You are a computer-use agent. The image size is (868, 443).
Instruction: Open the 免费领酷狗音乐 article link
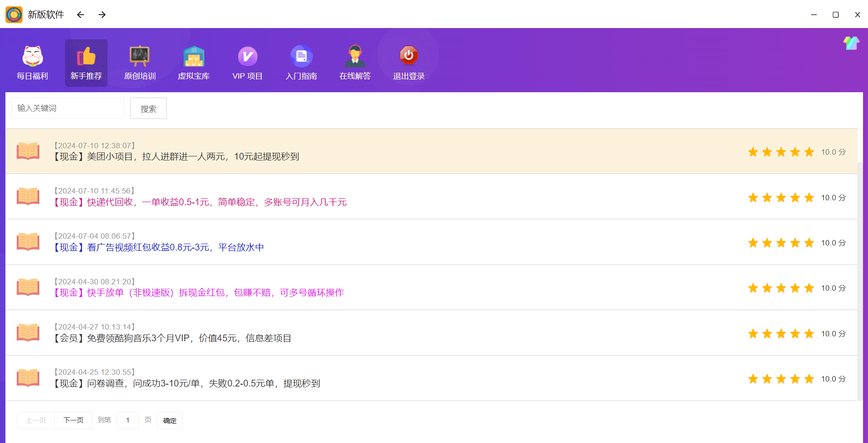172,338
